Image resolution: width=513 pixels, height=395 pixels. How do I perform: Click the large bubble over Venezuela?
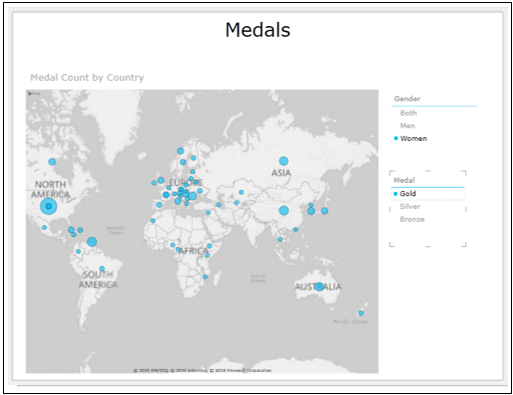click(92, 242)
